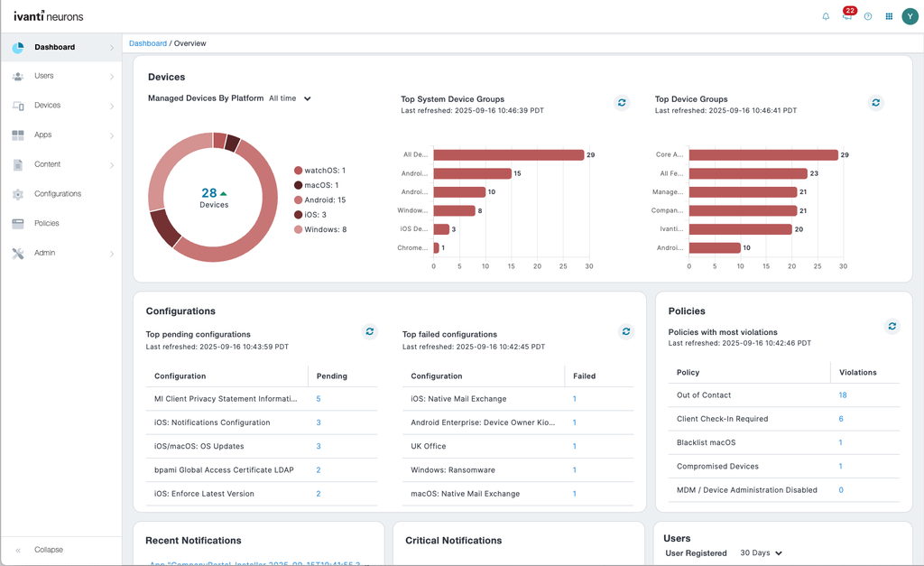
Task: Click the Dashboard pie chart icon
Action: click(x=18, y=48)
